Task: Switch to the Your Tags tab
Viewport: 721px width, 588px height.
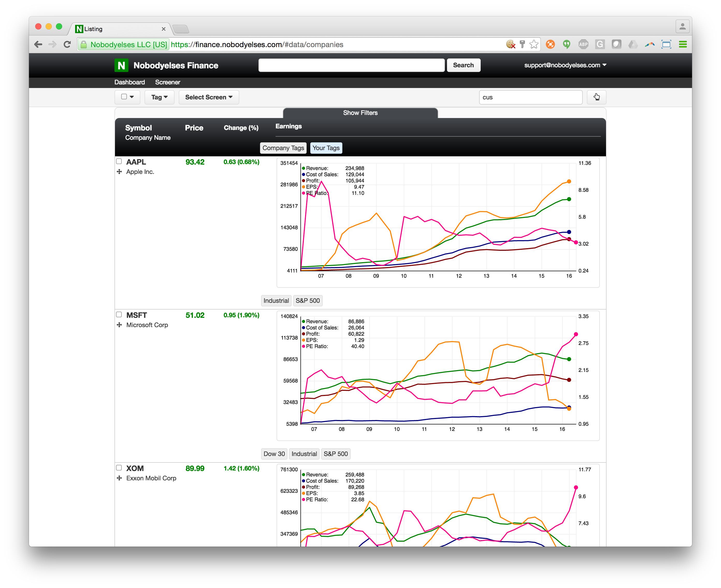Action: pos(326,148)
